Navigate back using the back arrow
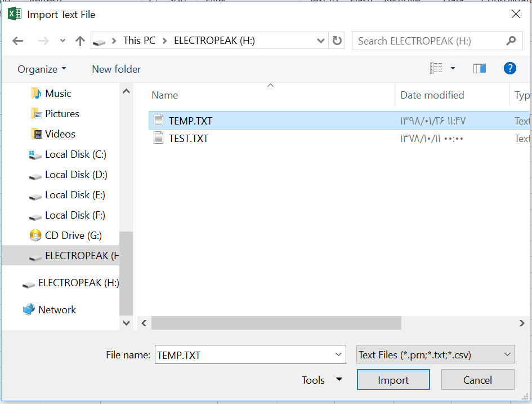 (17, 41)
